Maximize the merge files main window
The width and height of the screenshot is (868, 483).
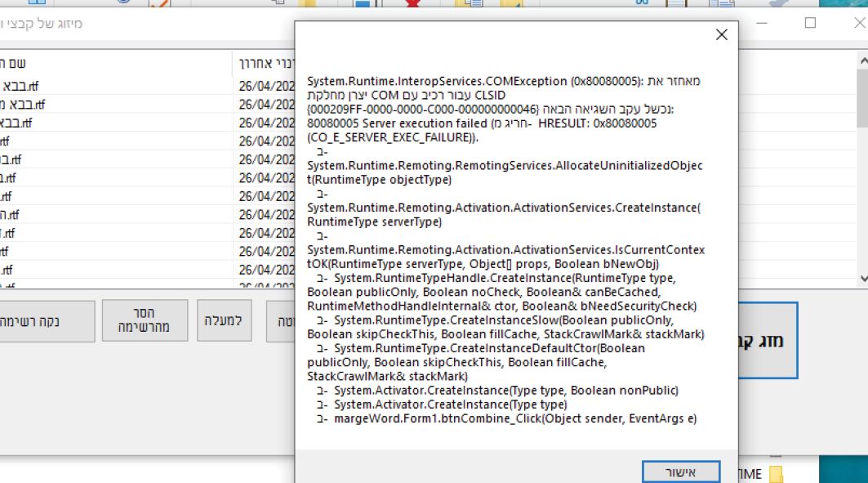tap(810, 23)
